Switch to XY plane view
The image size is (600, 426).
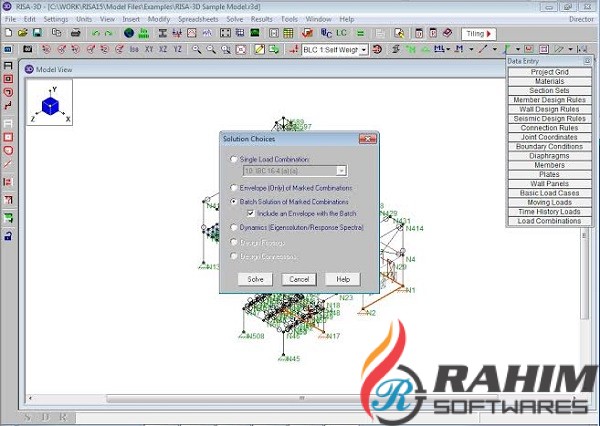(x=149, y=49)
